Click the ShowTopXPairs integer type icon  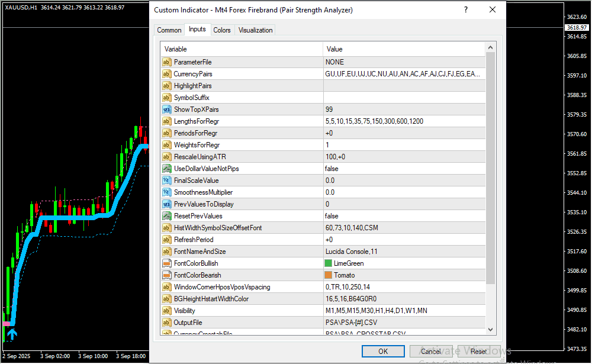pyautogui.click(x=166, y=109)
